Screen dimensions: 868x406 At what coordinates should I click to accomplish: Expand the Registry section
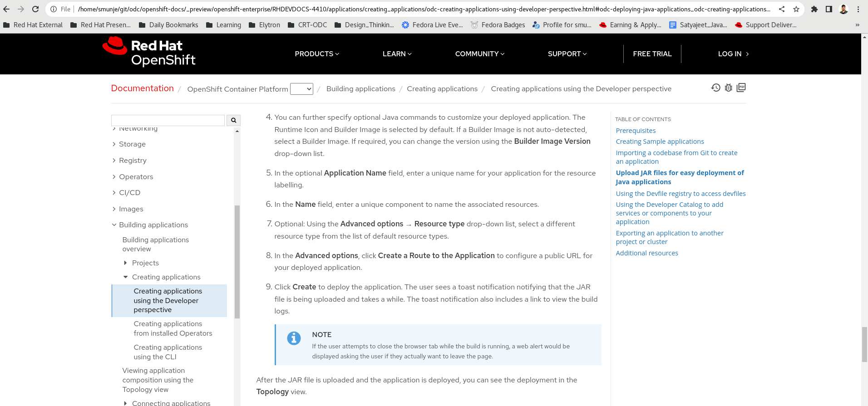point(130,161)
